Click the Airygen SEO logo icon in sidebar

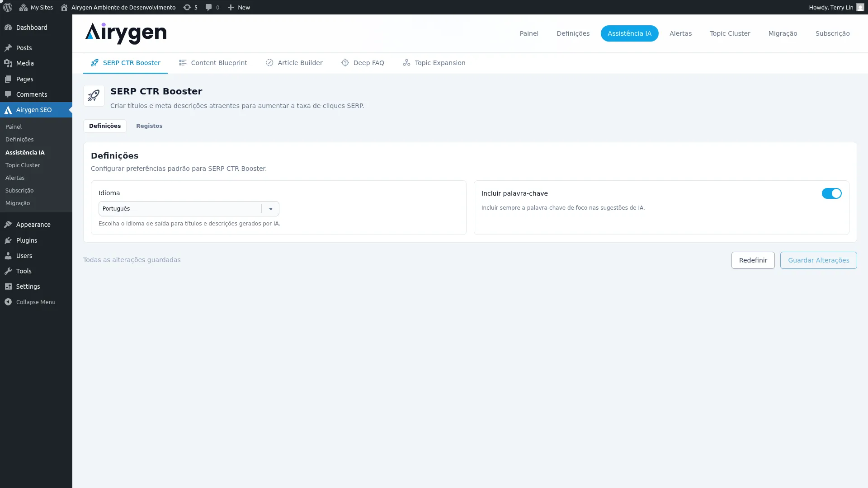point(8,110)
